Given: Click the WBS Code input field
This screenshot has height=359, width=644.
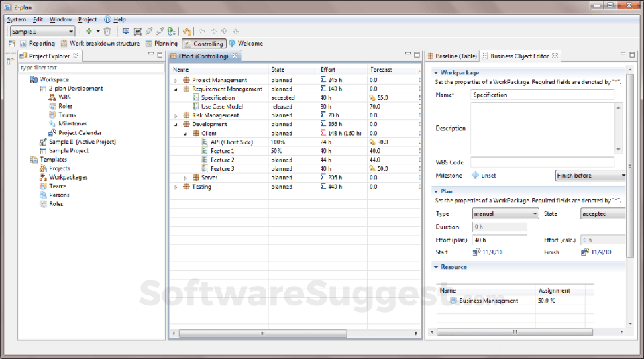Looking at the screenshot, I should pyautogui.click(x=542, y=162).
